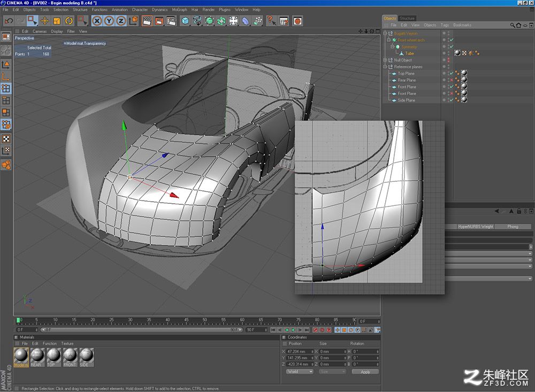
Task: Open the Render menu
Action: point(208,10)
